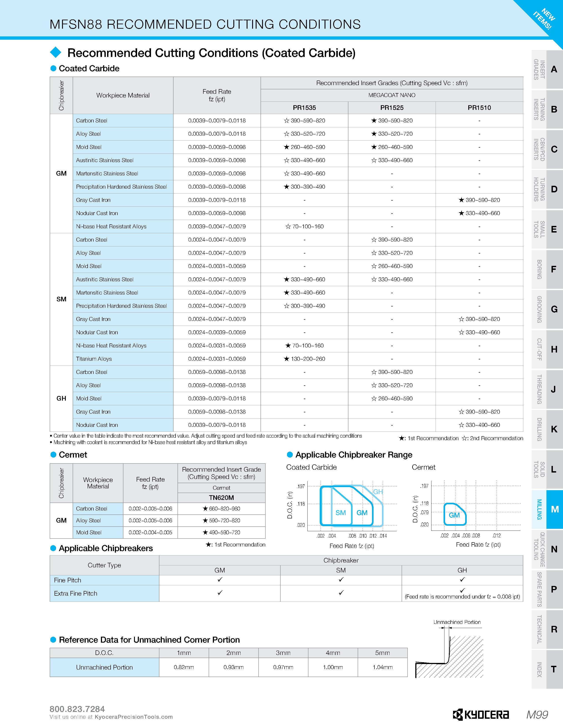The image size is (563, 728).
Task: Open the T Index section tab
Action: click(547, 669)
